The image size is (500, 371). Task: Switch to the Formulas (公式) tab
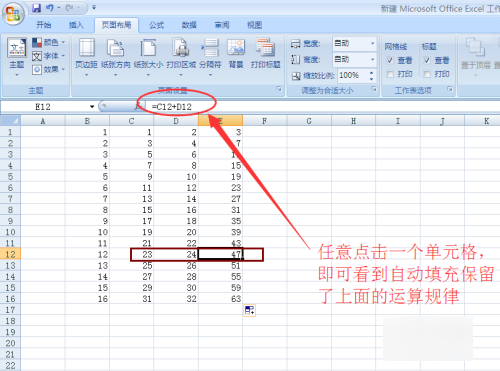(x=156, y=25)
